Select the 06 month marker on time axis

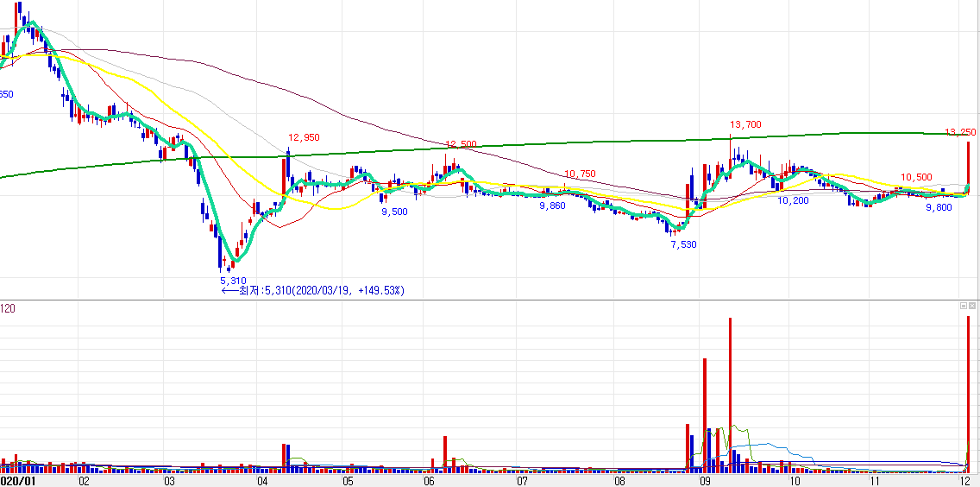click(x=430, y=481)
